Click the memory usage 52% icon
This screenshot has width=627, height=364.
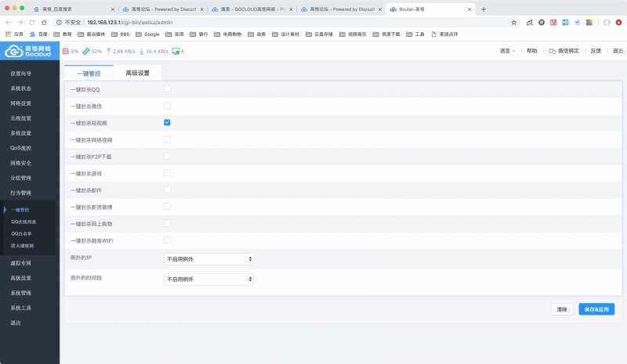(x=86, y=51)
